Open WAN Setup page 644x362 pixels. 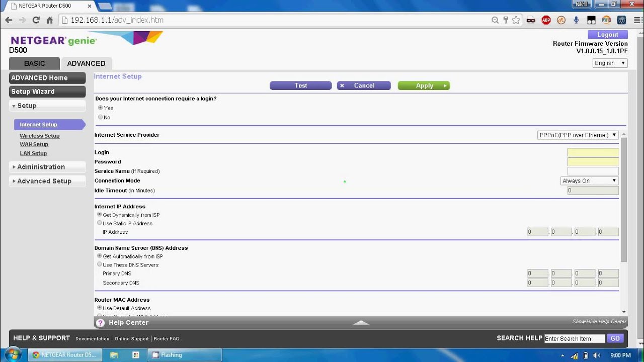click(34, 144)
